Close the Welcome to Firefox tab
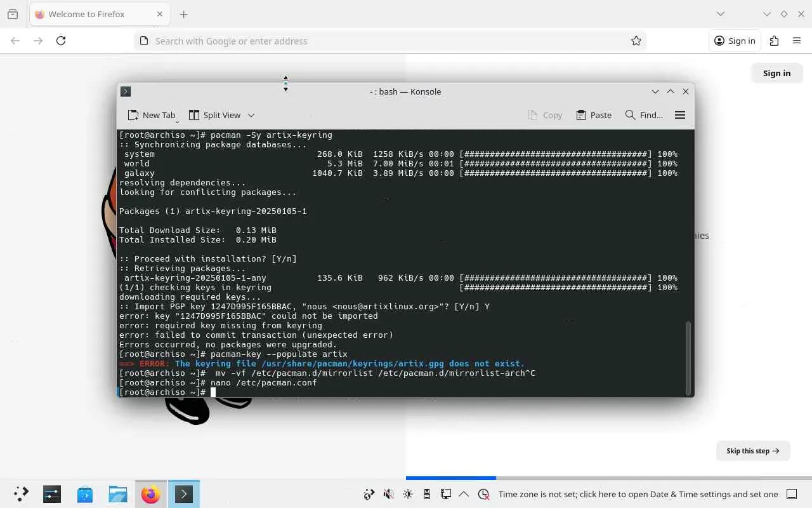 [x=160, y=14]
